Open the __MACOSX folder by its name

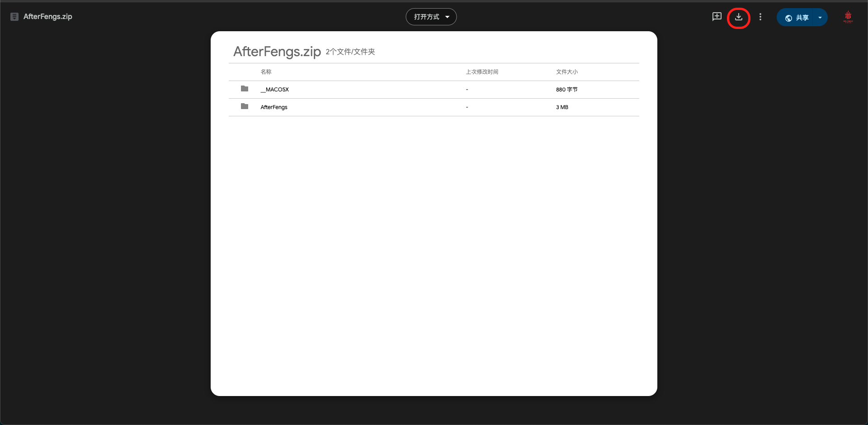pyautogui.click(x=275, y=90)
